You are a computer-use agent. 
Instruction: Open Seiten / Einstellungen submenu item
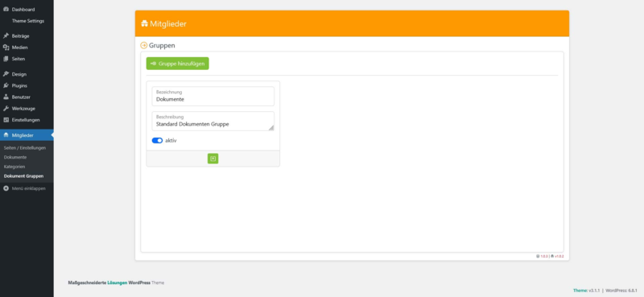[x=25, y=148]
